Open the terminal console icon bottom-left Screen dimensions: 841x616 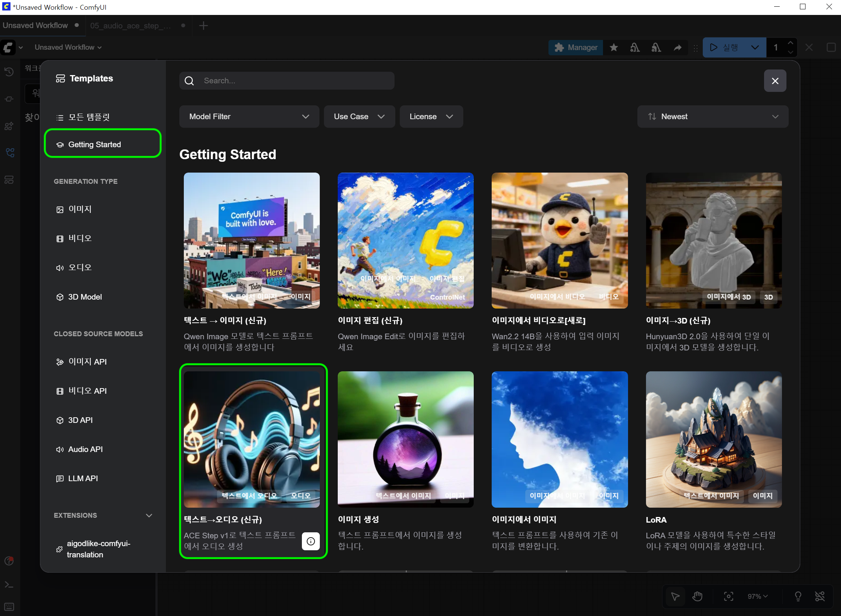click(x=9, y=584)
